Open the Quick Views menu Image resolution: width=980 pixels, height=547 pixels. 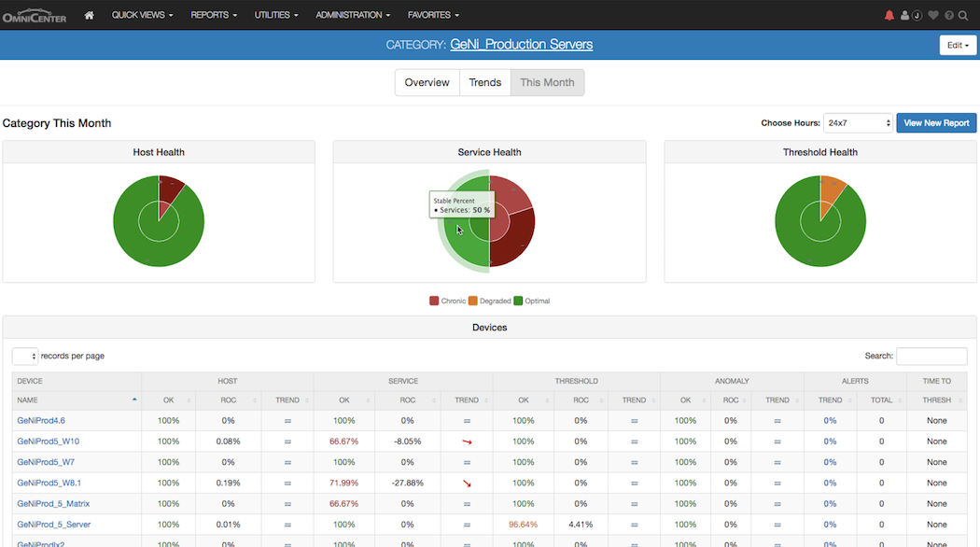pyautogui.click(x=142, y=15)
